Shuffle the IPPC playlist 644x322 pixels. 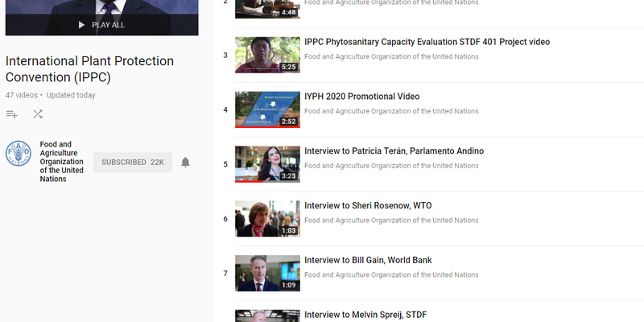(x=38, y=114)
